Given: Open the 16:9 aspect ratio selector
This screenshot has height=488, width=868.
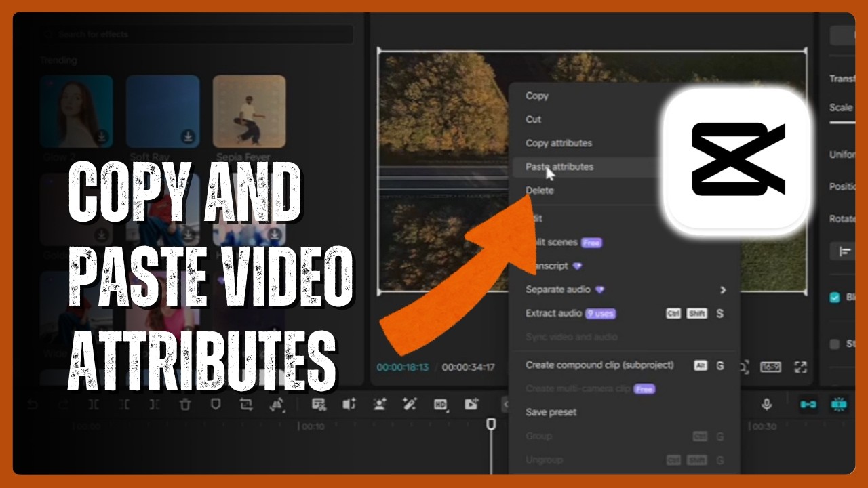Looking at the screenshot, I should [x=770, y=367].
